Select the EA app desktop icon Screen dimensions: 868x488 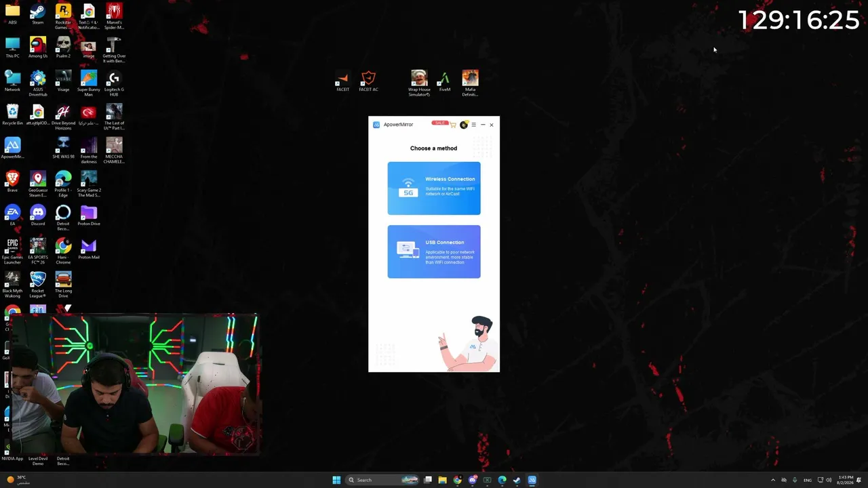[12, 216]
